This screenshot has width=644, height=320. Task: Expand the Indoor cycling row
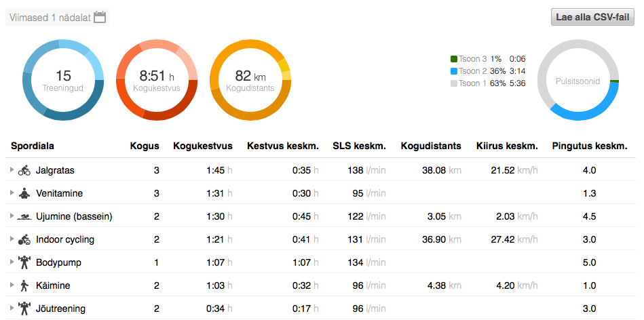tap(12, 239)
